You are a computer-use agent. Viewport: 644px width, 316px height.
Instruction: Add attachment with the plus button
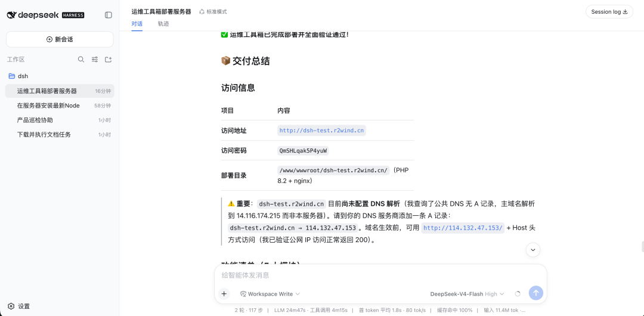coord(224,294)
